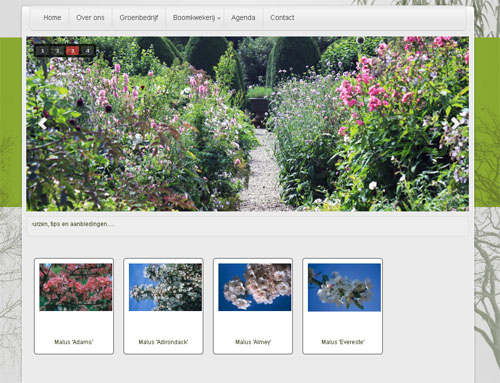
Task: Navigate to the Contact page
Action: pos(282,18)
